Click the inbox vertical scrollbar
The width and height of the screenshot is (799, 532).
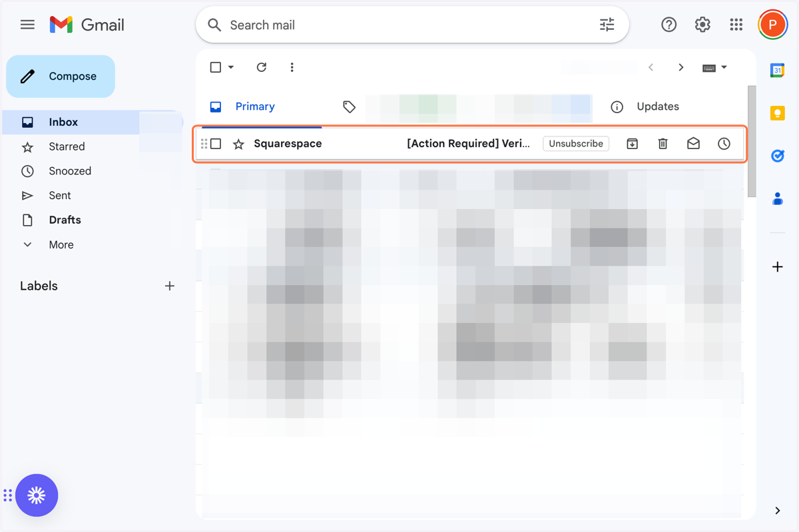pos(752,141)
